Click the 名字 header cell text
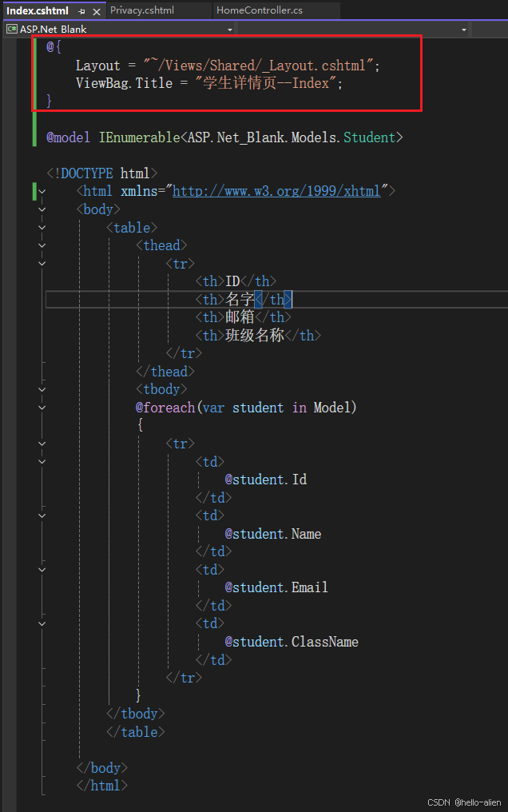This screenshot has height=812, width=508. coord(240,300)
